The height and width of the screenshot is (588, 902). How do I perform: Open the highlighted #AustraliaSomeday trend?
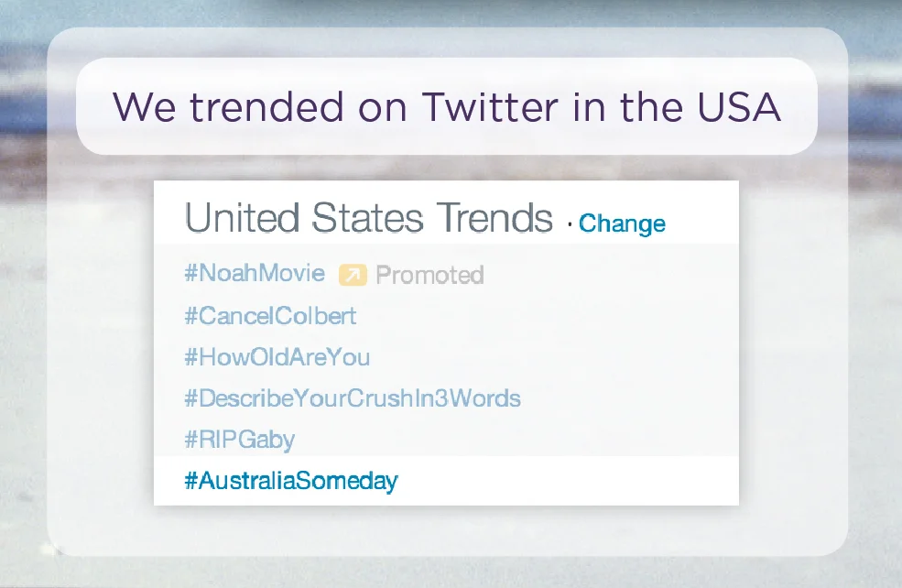(291, 481)
